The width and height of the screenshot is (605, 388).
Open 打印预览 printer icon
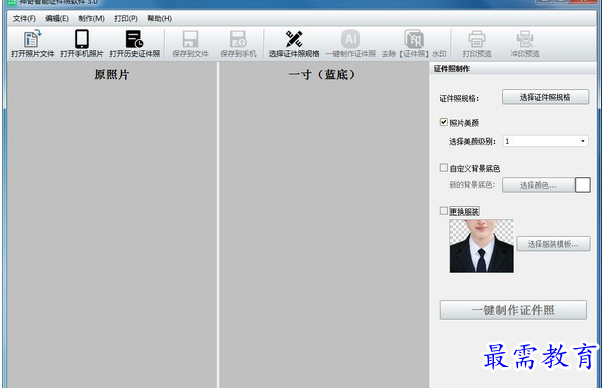pos(477,43)
